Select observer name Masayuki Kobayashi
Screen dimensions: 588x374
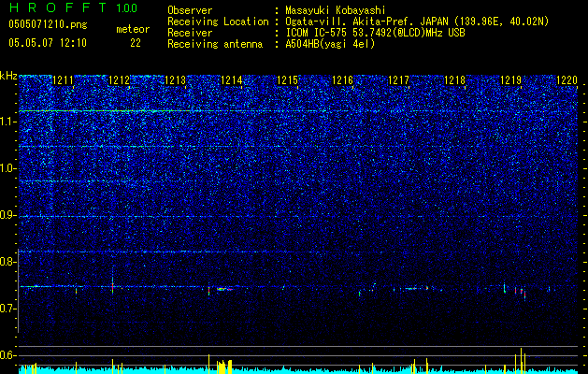pyautogui.click(x=336, y=10)
